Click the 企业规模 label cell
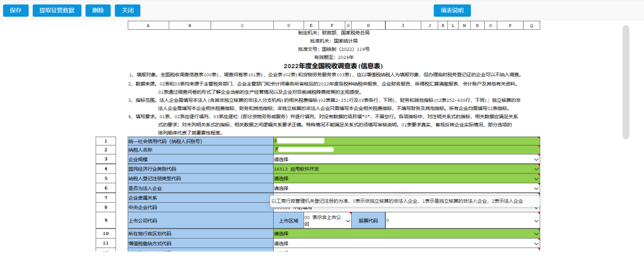This screenshot has height=266, width=644. 201,159
